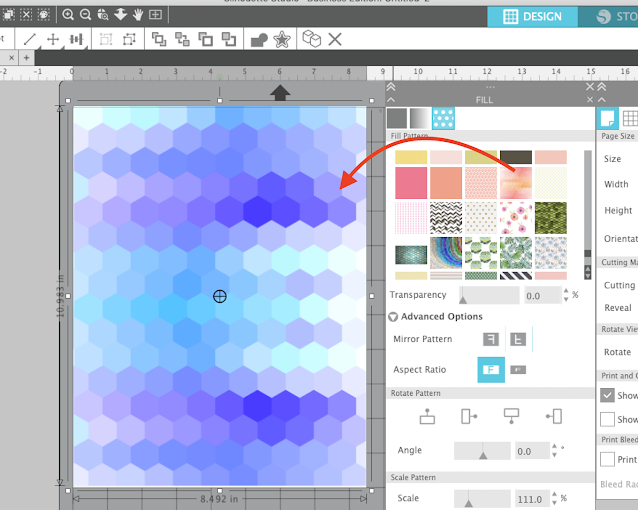Enable the unchecked Show checkbox
This screenshot has width=638, height=510.
tap(607, 419)
